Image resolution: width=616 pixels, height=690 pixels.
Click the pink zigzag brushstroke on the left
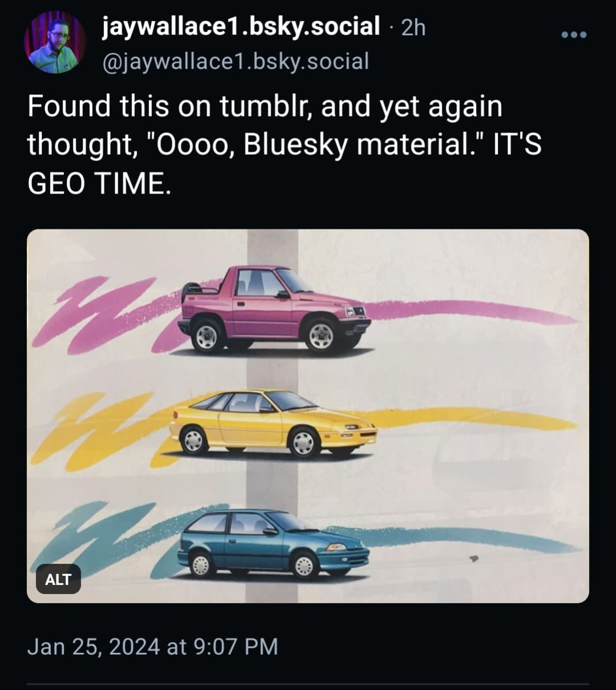tap(97, 314)
